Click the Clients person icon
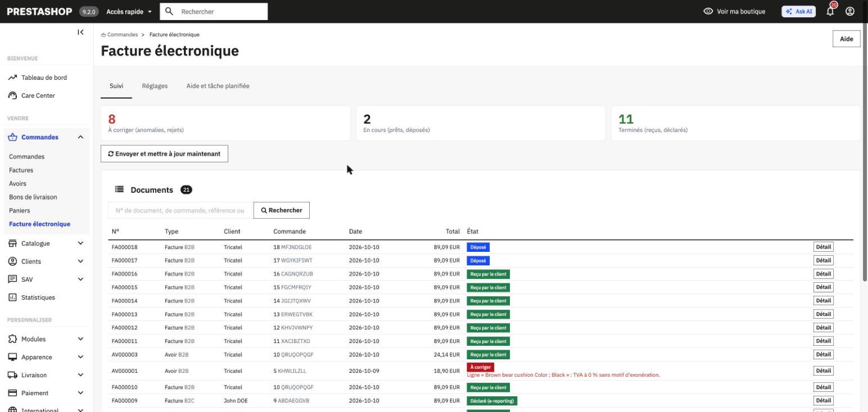The image size is (868, 412). tap(12, 262)
